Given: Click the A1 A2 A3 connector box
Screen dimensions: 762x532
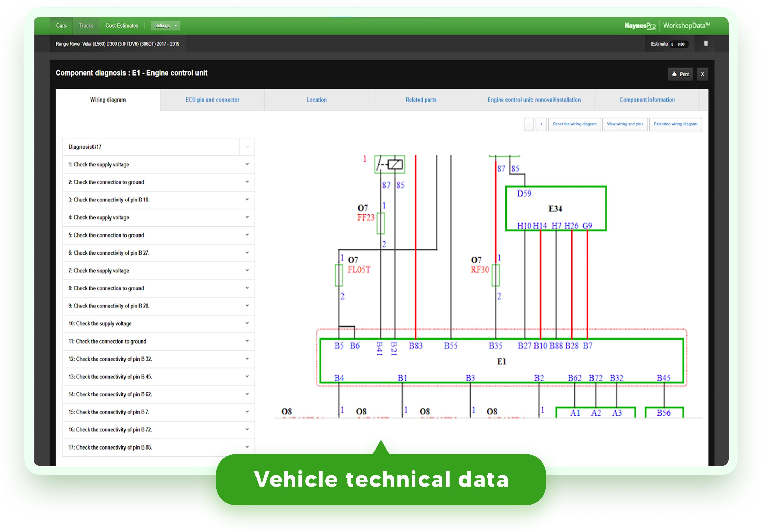Looking at the screenshot, I should [x=596, y=413].
